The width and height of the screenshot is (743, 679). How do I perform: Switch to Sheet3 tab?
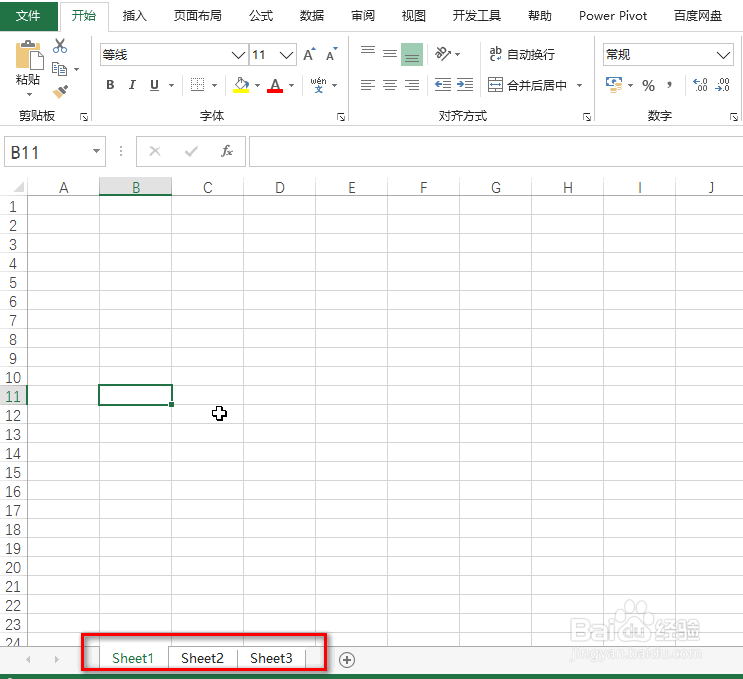pyautogui.click(x=271, y=658)
